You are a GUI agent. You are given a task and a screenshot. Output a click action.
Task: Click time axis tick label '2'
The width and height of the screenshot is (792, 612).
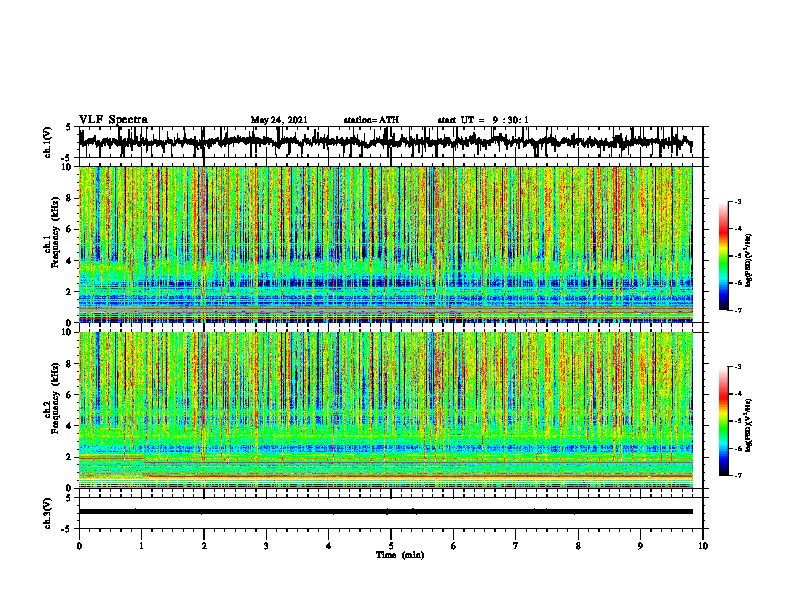pos(204,546)
